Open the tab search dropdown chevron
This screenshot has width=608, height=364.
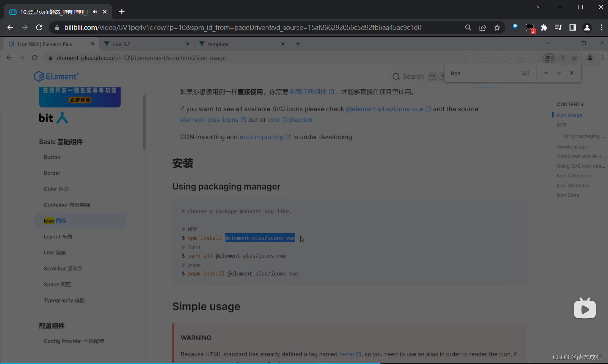click(539, 7)
